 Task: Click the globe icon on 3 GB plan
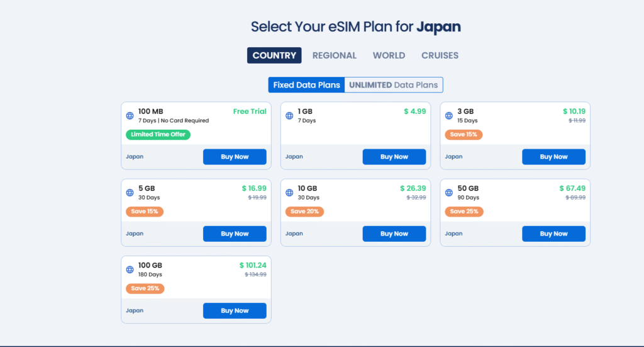pyautogui.click(x=449, y=116)
